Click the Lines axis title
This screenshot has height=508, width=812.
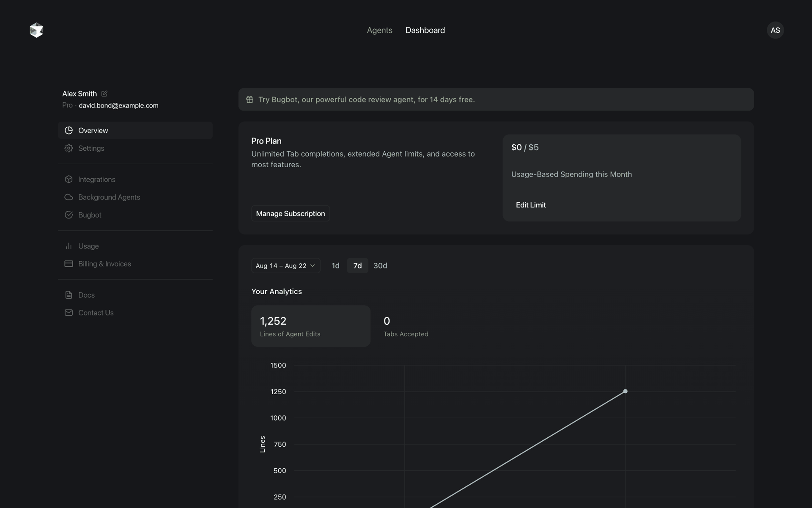[x=262, y=444]
